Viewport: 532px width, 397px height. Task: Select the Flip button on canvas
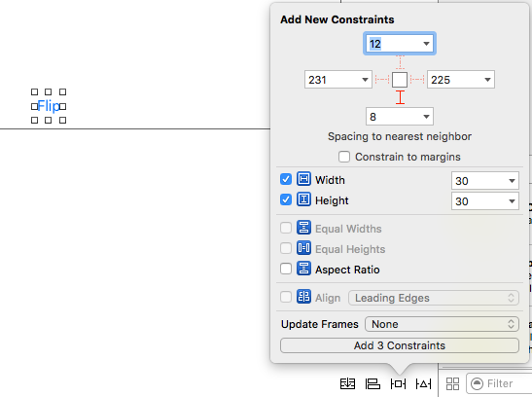pyautogui.click(x=49, y=106)
